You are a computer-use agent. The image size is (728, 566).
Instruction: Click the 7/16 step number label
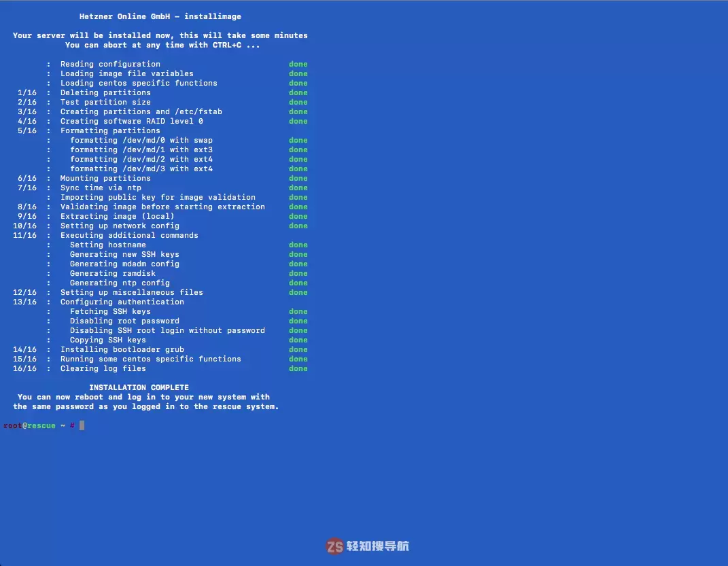[27, 188]
